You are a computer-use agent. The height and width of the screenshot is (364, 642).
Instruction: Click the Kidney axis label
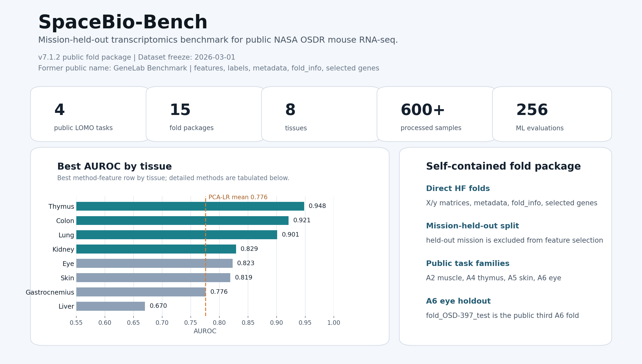pyautogui.click(x=63, y=250)
